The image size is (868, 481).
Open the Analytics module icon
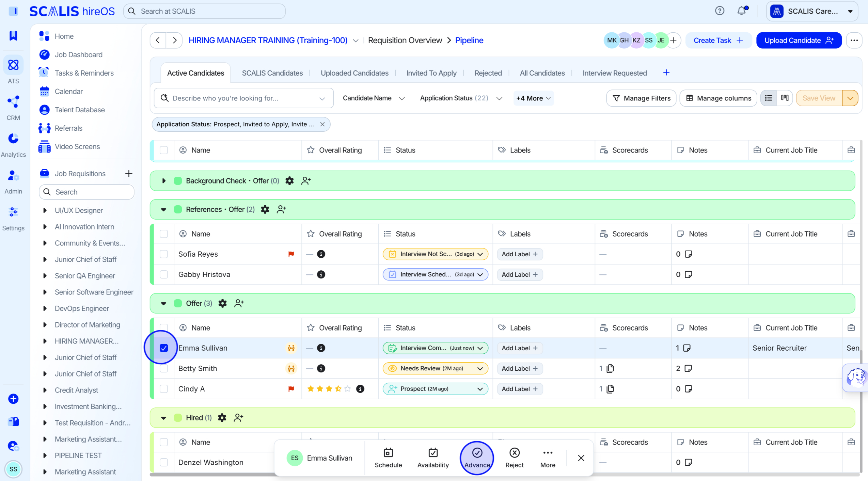coord(13,139)
